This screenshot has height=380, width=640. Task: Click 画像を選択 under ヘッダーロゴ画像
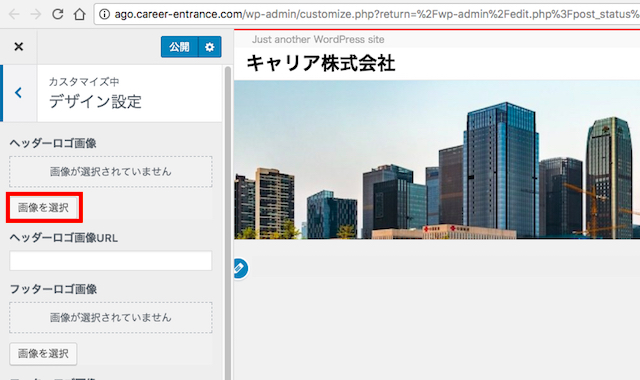(43, 208)
